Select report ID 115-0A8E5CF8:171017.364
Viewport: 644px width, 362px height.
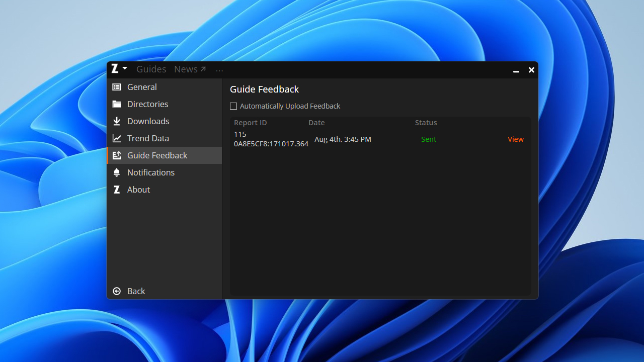point(271,139)
